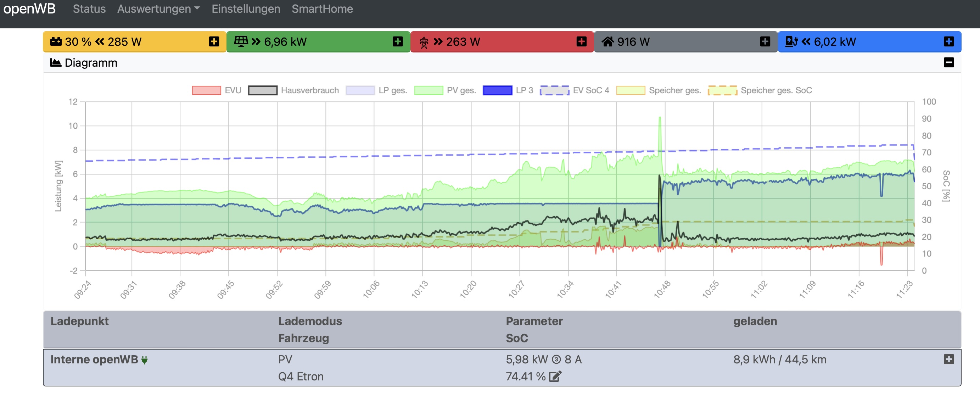Viewport: 980px width, 407px height.
Task: Click the grid pylon icon in red bar
Action: pos(424,42)
